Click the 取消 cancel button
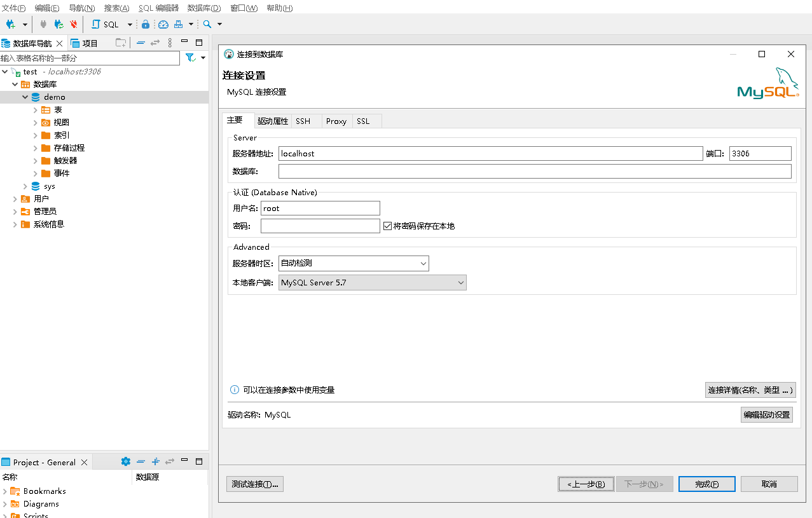 pyautogui.click(x=769, y=484)
